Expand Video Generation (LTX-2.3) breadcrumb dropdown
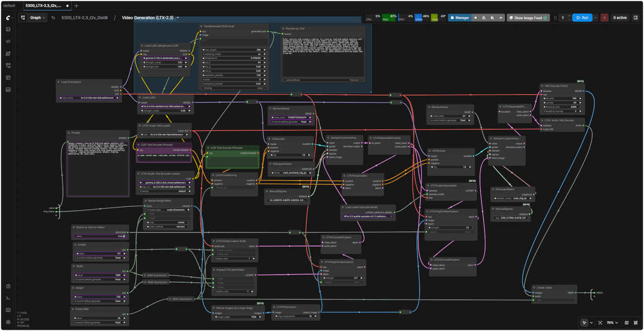The image size is (644, 331). [x=178, y=18]
